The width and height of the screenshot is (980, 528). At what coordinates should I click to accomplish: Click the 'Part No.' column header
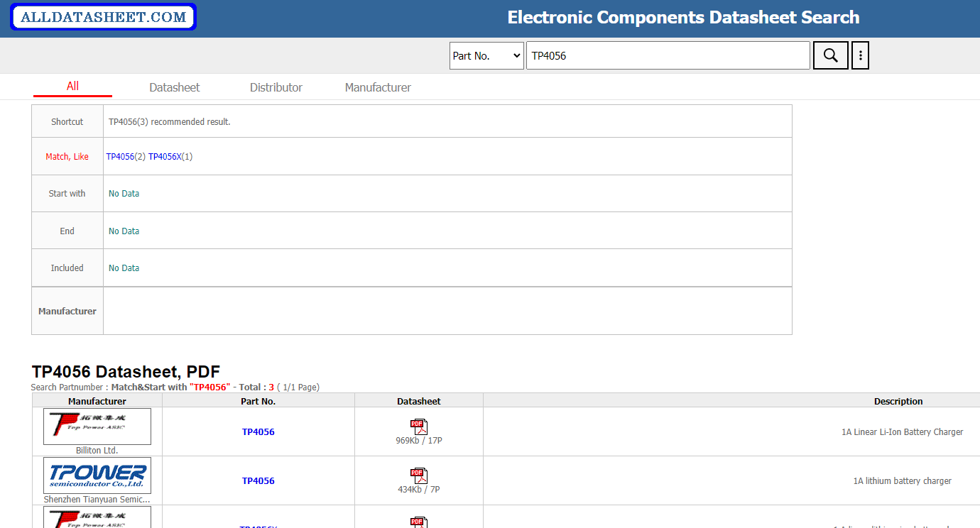pyautogui.click(x=258, y=401)
